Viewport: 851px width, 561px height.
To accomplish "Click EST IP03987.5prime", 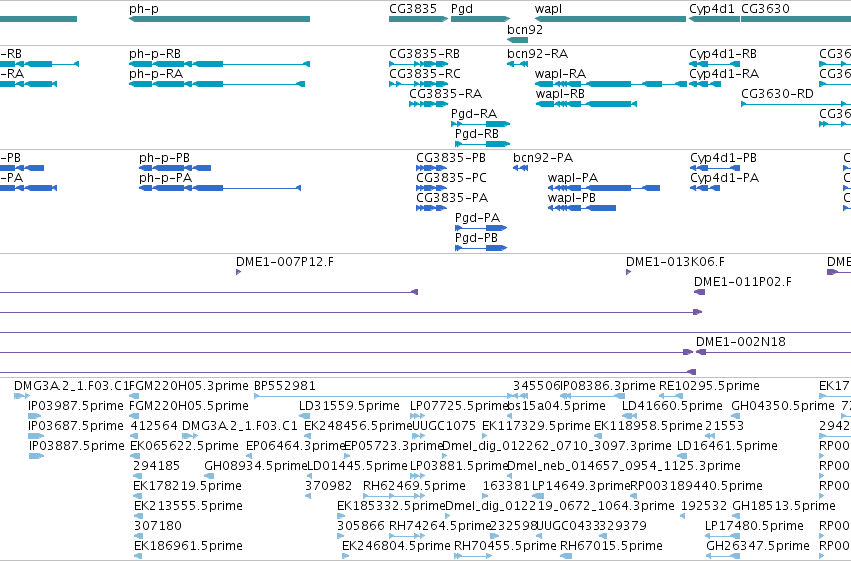I will (36, 416).
